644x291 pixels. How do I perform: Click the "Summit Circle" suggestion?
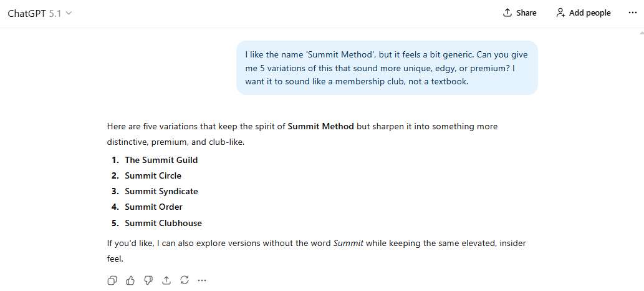tap(153, 175)
